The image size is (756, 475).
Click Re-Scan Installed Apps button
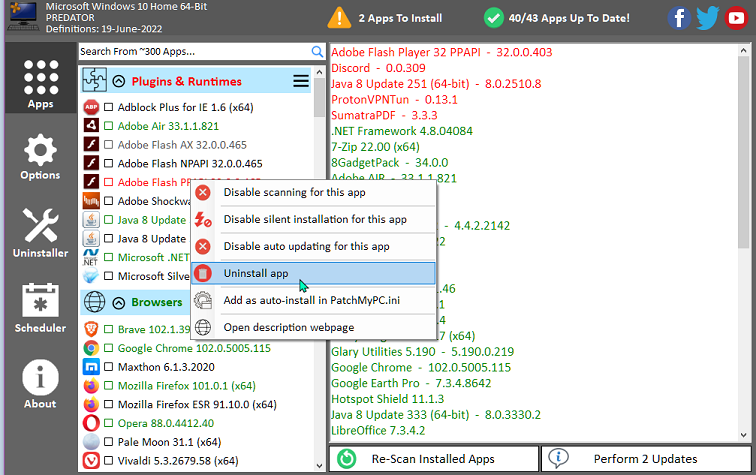433,459
